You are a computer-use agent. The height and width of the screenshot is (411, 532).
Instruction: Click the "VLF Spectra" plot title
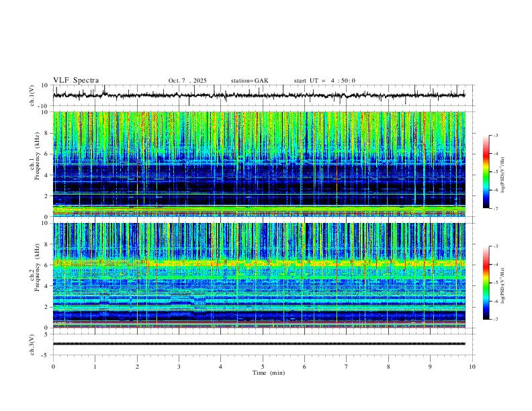76,81
